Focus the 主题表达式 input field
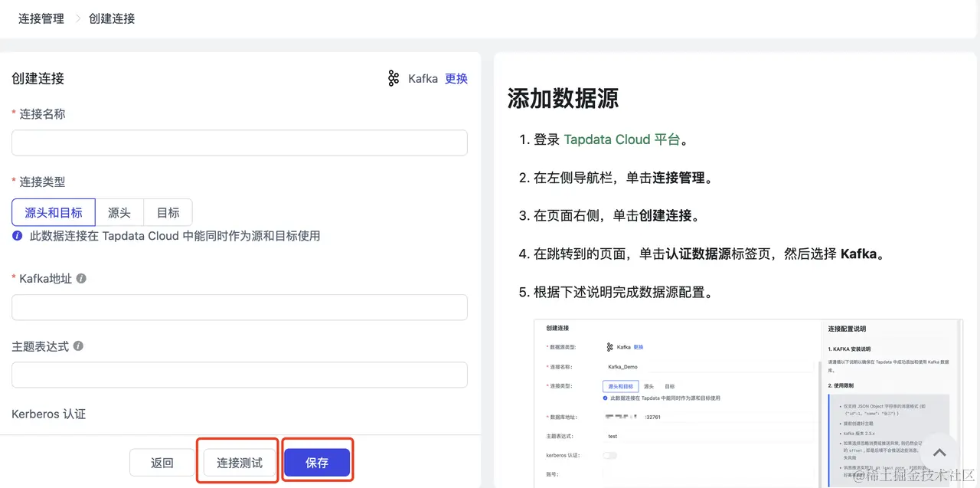 pyautogui.click(x=240, y=375)
